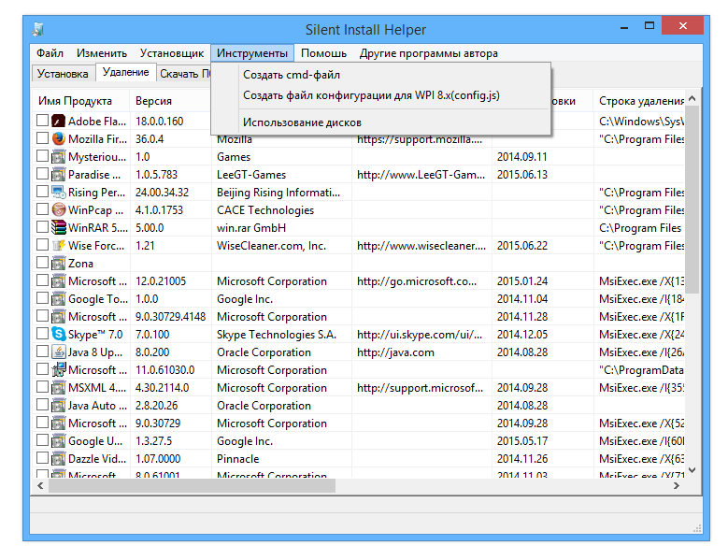Click the Google Toolbar row icon
Viewport: 728px width, 560px height.
click(58, 299)
